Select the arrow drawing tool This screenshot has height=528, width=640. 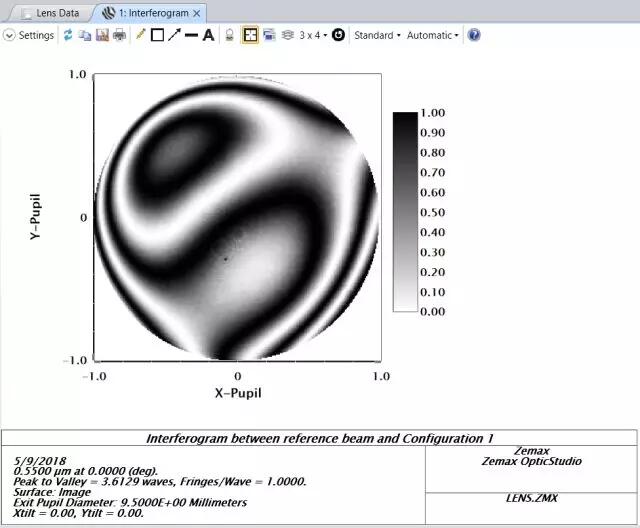(x=174, y=35)
